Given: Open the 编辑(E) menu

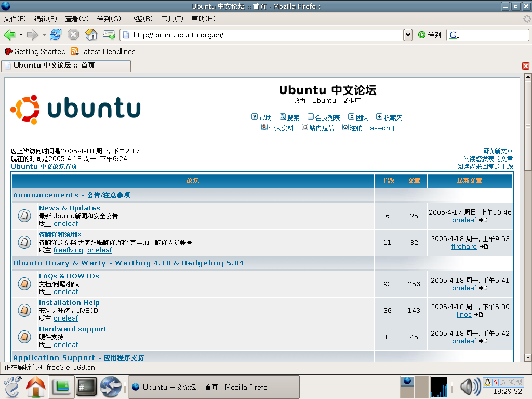Looking at the screenshot, I should (x=46, y=19).
